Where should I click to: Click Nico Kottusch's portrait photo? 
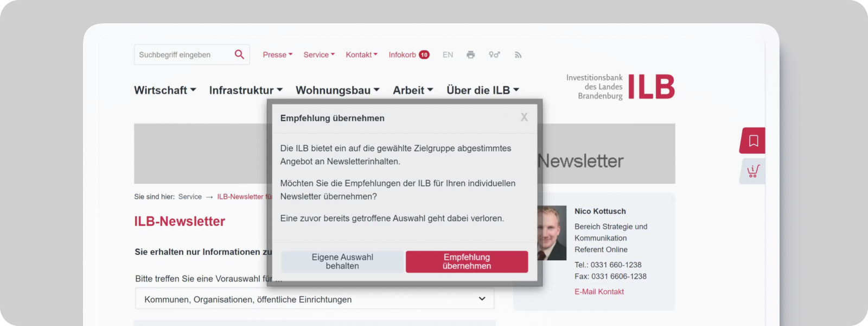552,233
